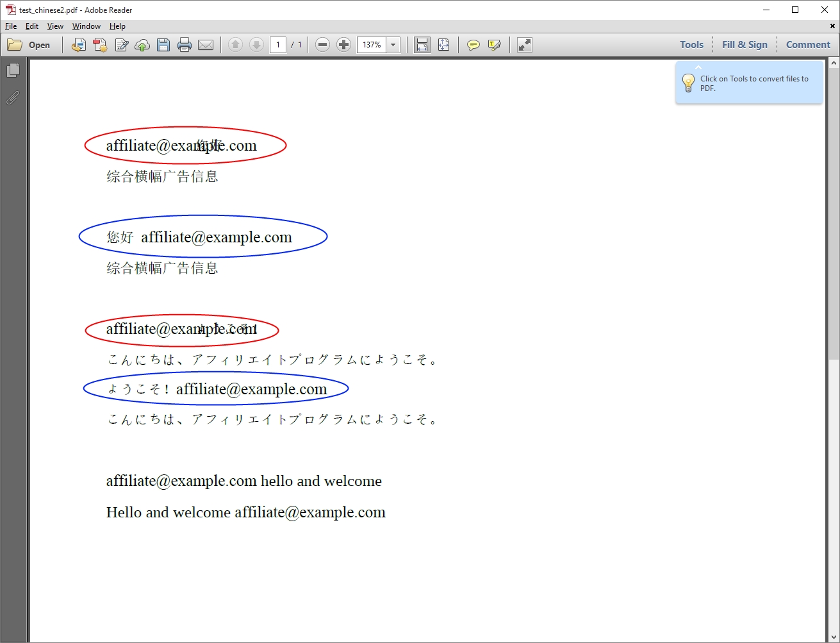Open the Page Thumbnails panel
The image size is (840, 643).
(x=13, y=71)
